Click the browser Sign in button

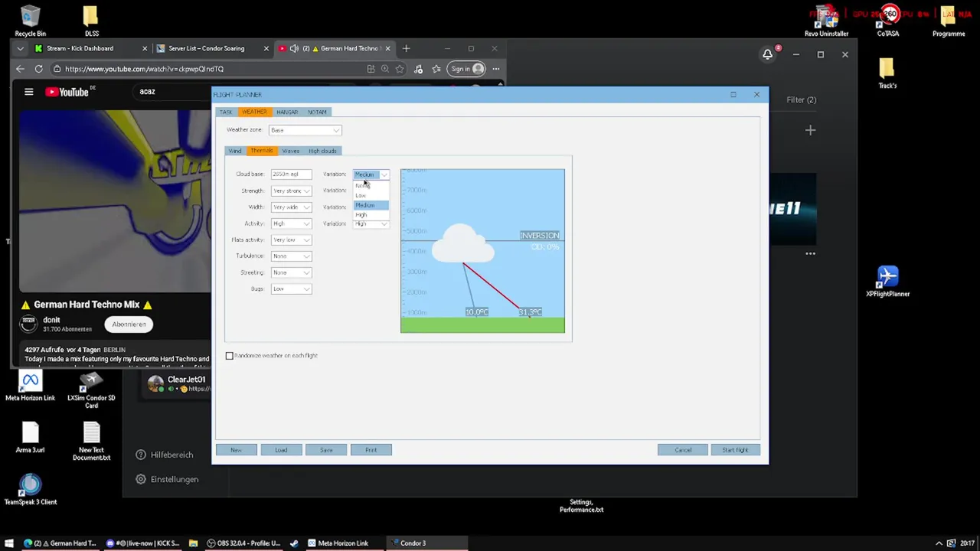(x=467, y=69)
